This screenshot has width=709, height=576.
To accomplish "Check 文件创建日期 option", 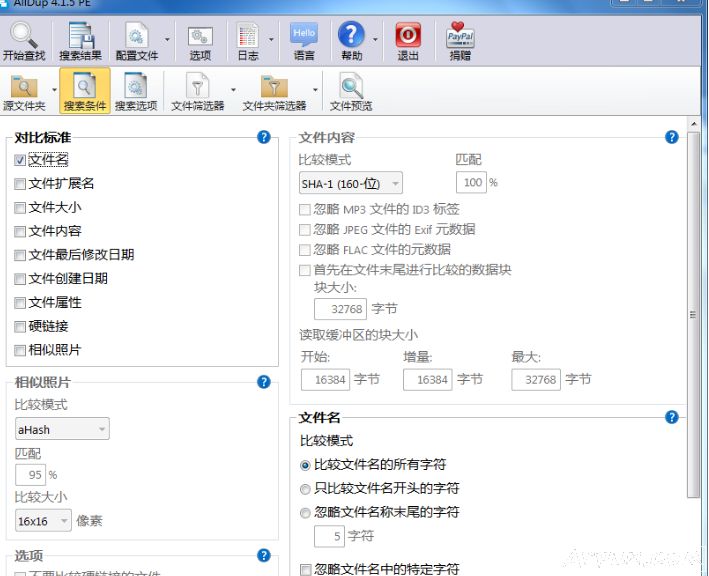I will pos(19,279).
